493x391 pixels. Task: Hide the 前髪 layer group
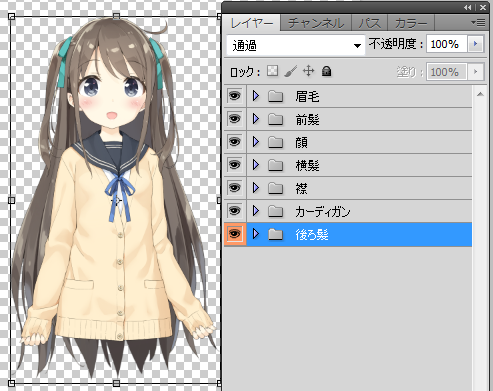point(235,119)
